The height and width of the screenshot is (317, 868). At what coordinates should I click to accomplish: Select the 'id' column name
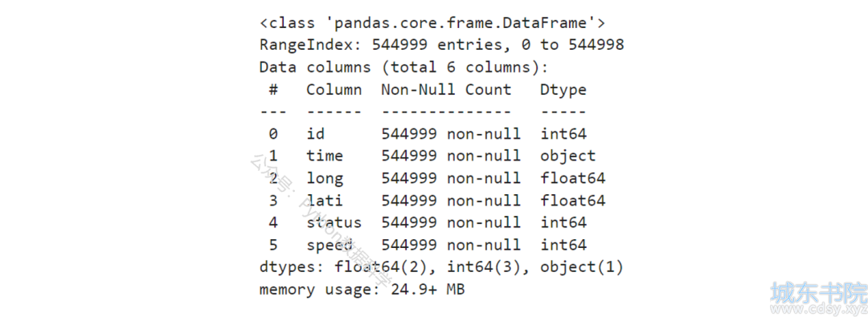tap(316, 134)
